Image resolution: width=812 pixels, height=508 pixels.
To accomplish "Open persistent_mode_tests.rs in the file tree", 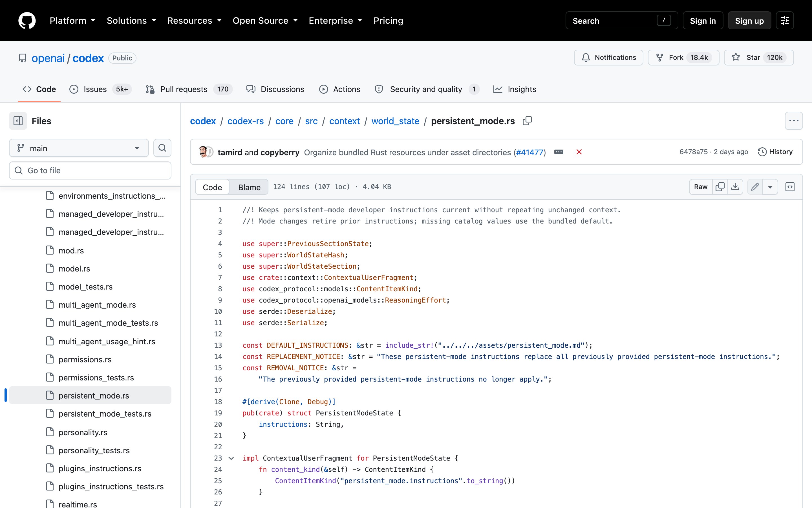I will click(90, 413).
